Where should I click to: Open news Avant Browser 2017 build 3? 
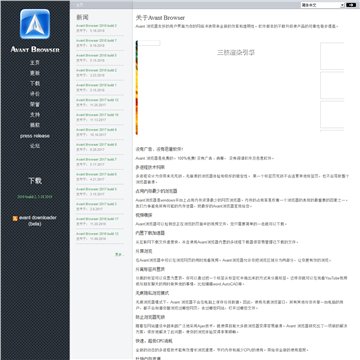tap(96, 204)
